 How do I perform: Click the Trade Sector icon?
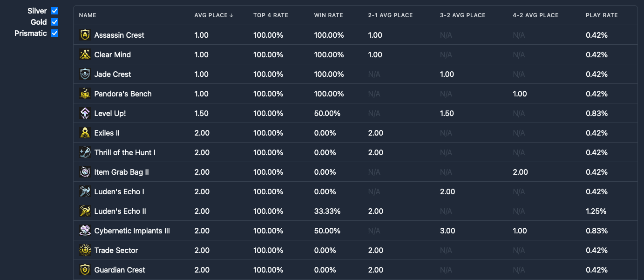85,250
